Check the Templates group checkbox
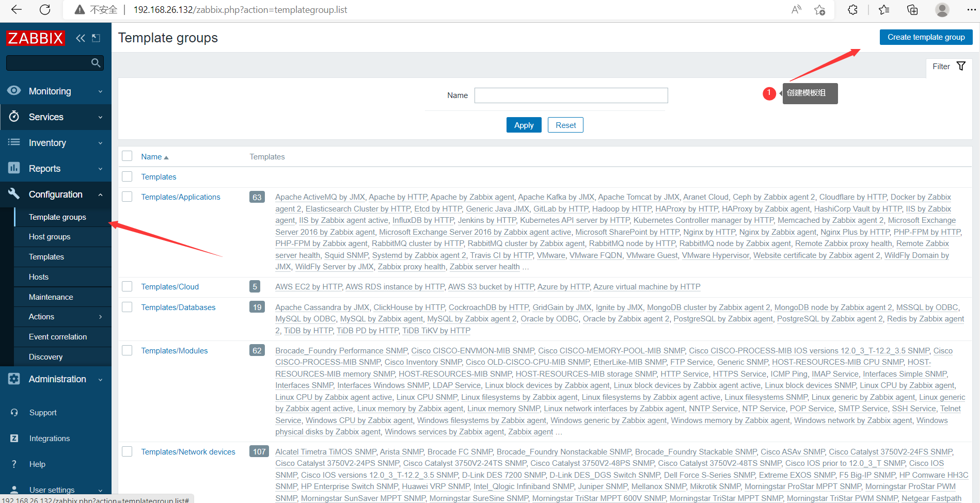Viewport: 980px width, 503px height. [127, 176]
